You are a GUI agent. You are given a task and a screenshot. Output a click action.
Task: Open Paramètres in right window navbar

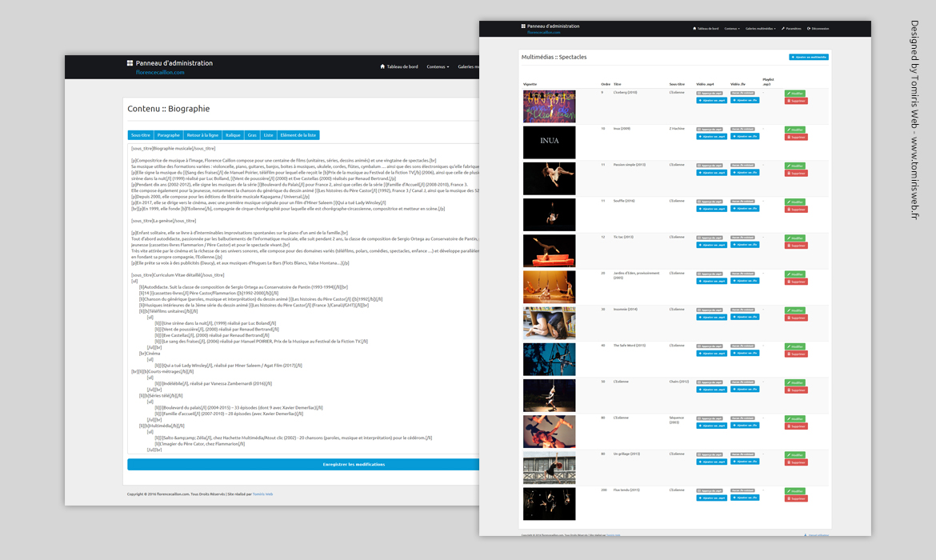(x=791, y=29)
